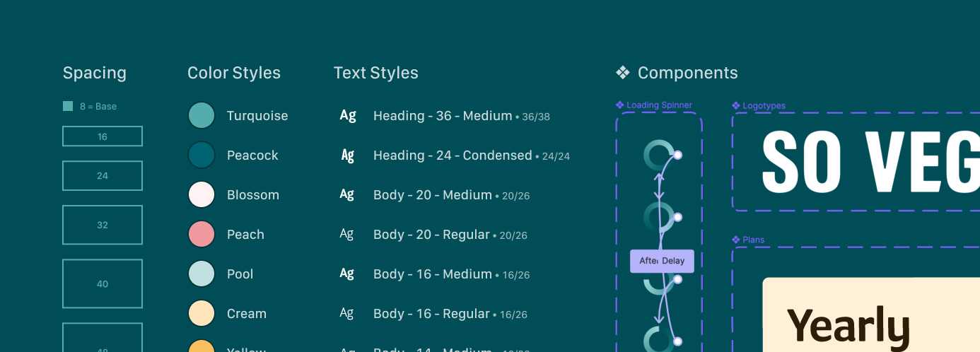The image size is (980, 352).
Task: Select the 24 spacing box
Action: click(x=103, y=176)
